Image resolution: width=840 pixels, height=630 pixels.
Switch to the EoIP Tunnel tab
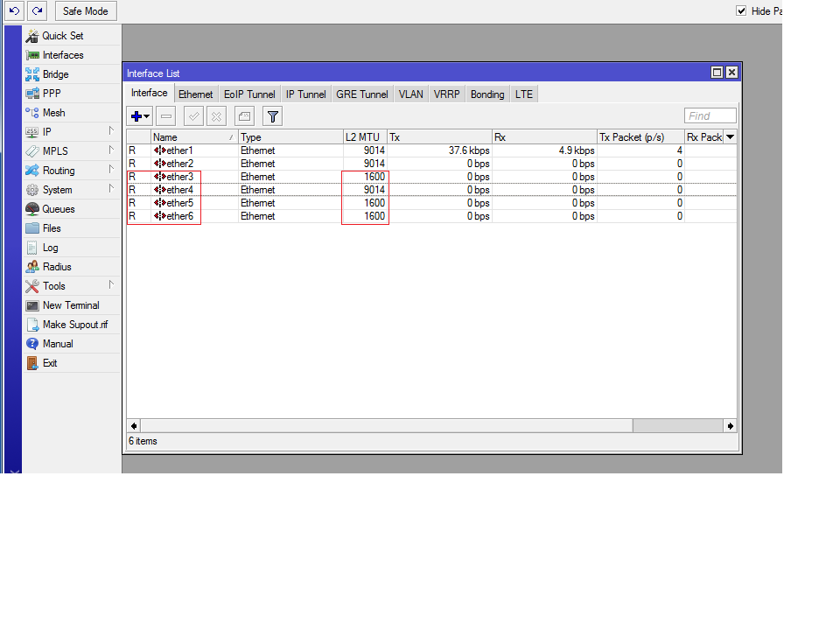[249, 94]
